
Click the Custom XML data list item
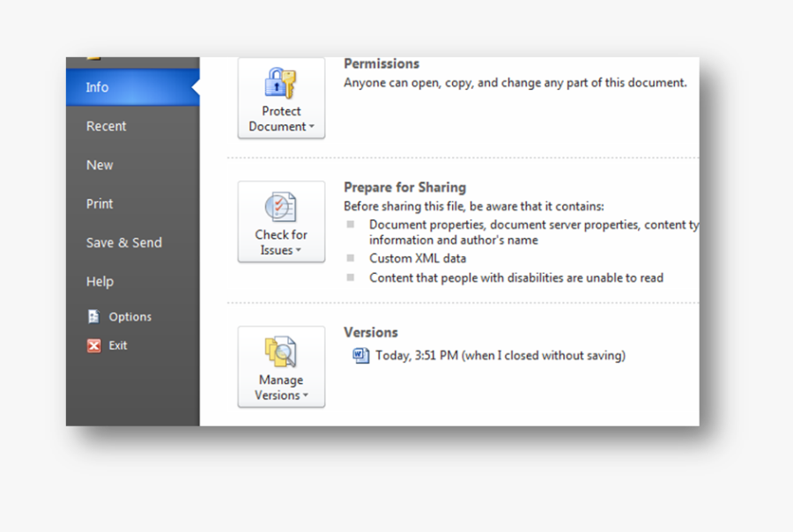pos(418,258)
